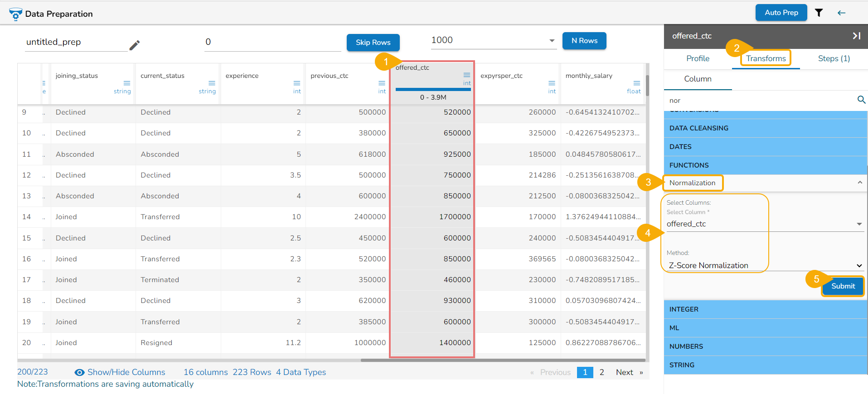Switch to the Profile tab
The width and height of the screenshot is (868, 394).
point(698,58)
